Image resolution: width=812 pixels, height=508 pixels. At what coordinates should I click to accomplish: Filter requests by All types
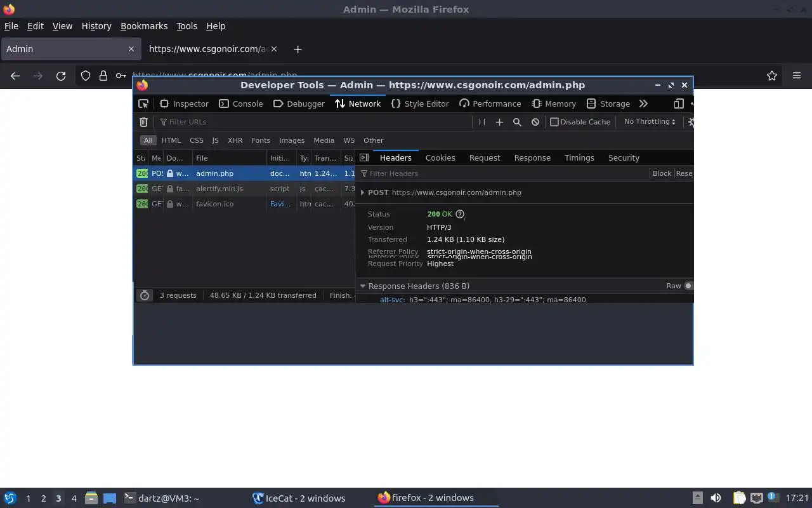(x=148, y=140)
